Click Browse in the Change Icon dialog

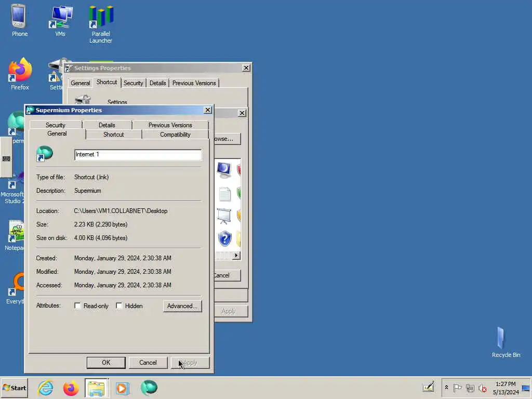click(x=228, y=139)
